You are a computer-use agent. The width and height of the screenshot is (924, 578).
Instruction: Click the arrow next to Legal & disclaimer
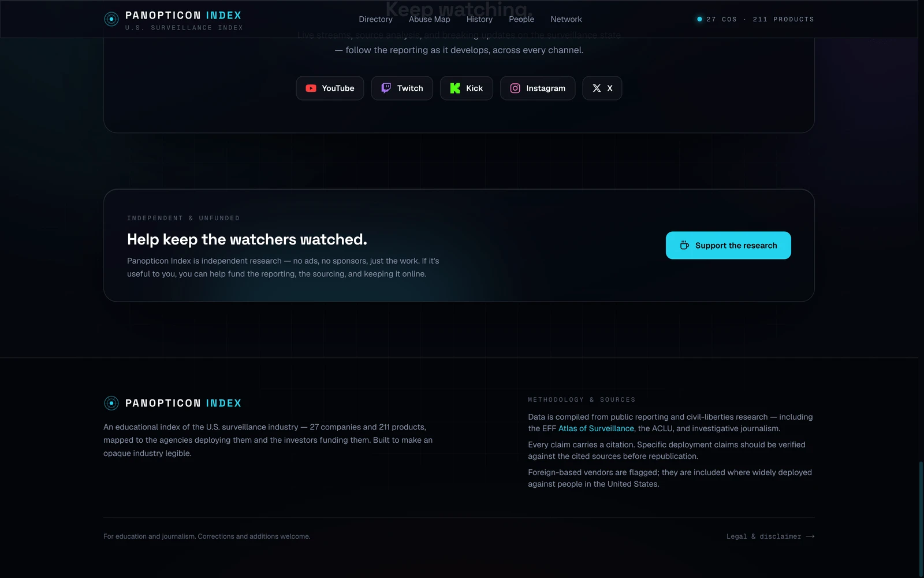[x=810, y=536]
